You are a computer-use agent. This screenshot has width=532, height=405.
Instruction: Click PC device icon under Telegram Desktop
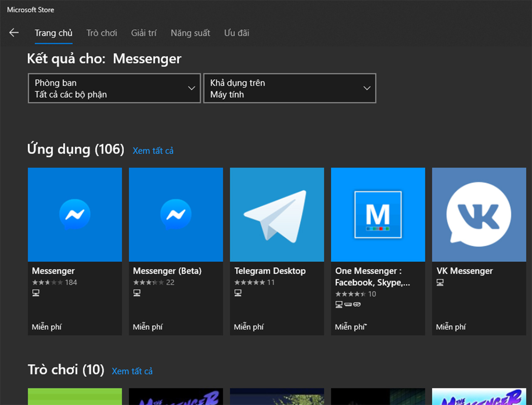coord(238,293)
